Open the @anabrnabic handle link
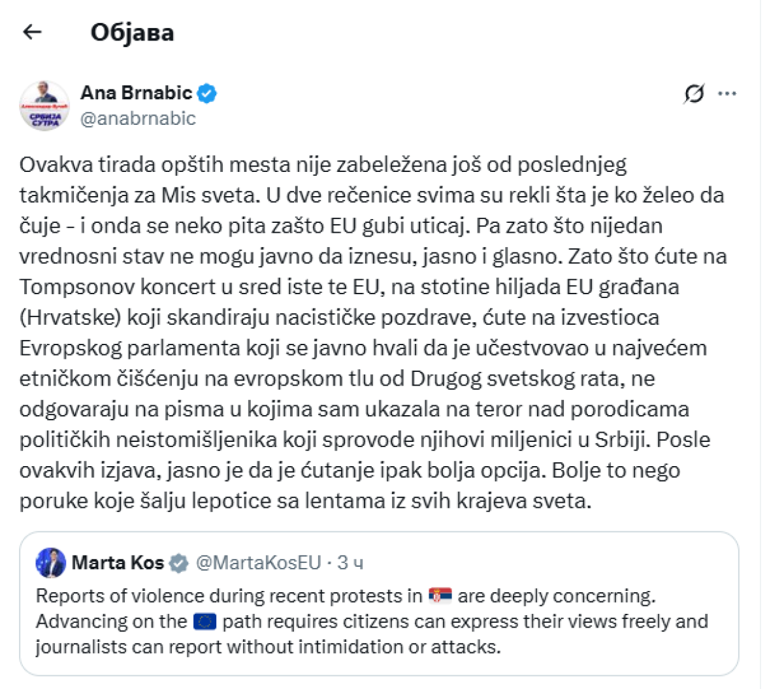 [x=138, y=118]
